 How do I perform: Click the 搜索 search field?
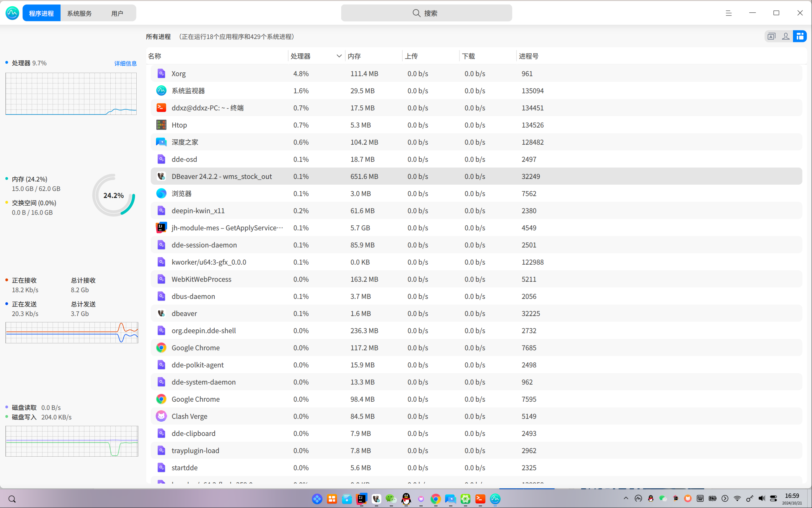coord(426,13)
